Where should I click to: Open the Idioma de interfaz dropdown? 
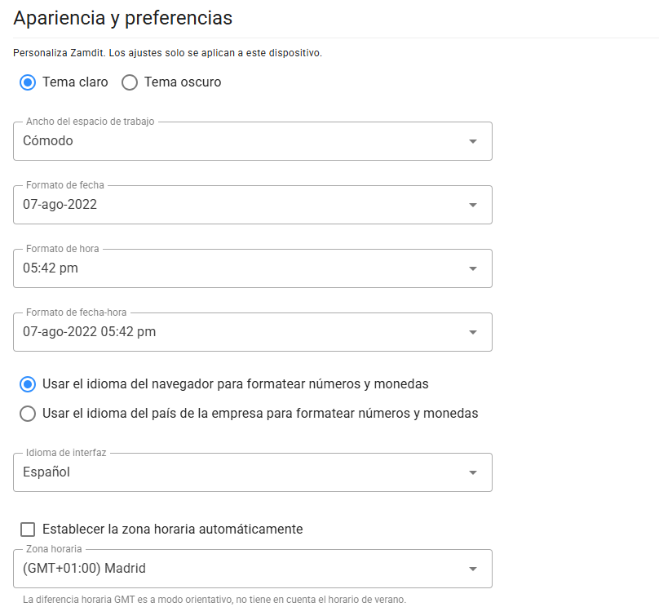(245, 472)
